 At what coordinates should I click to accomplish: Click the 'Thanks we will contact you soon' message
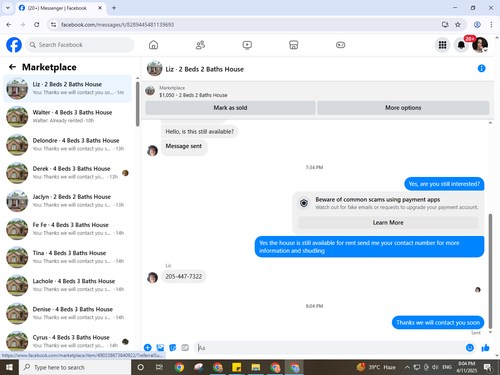(x=438, y=322)
